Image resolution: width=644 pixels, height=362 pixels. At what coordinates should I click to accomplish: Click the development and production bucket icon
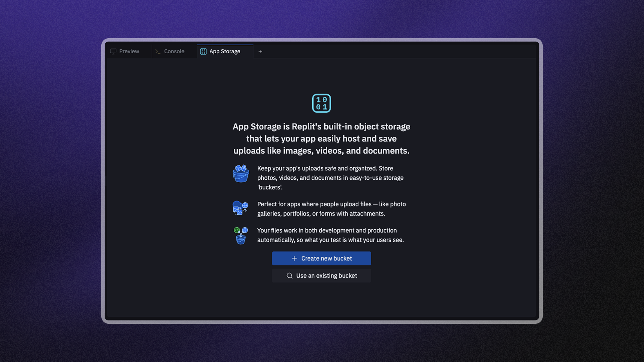click(241, 236)
